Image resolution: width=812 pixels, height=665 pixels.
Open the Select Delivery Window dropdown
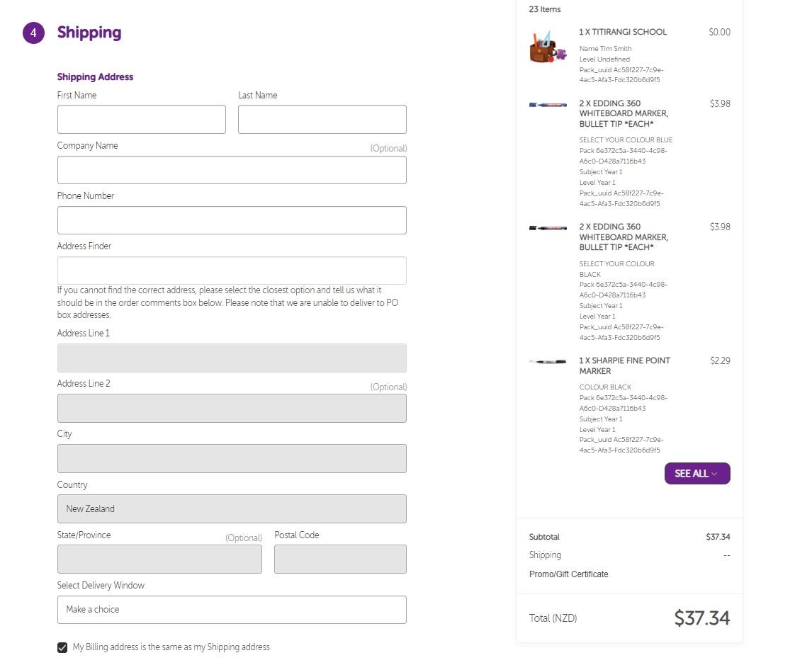pos(232,610)
